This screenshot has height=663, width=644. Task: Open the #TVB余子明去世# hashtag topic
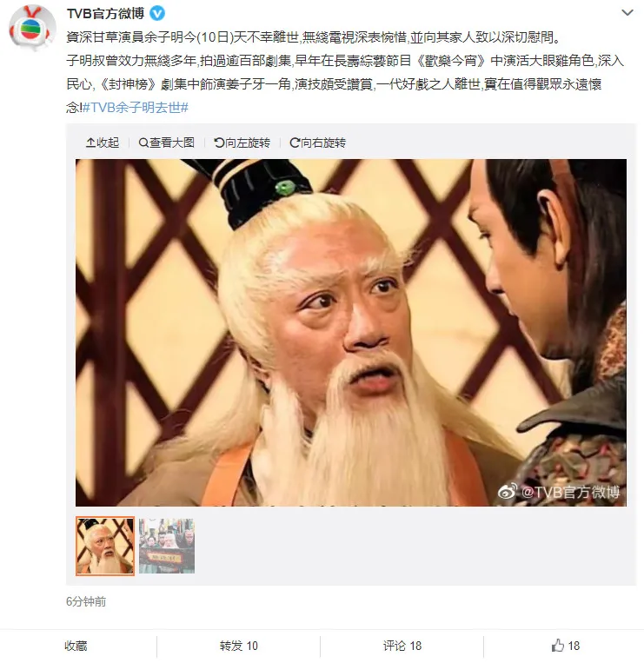click(x=136, y=108)
